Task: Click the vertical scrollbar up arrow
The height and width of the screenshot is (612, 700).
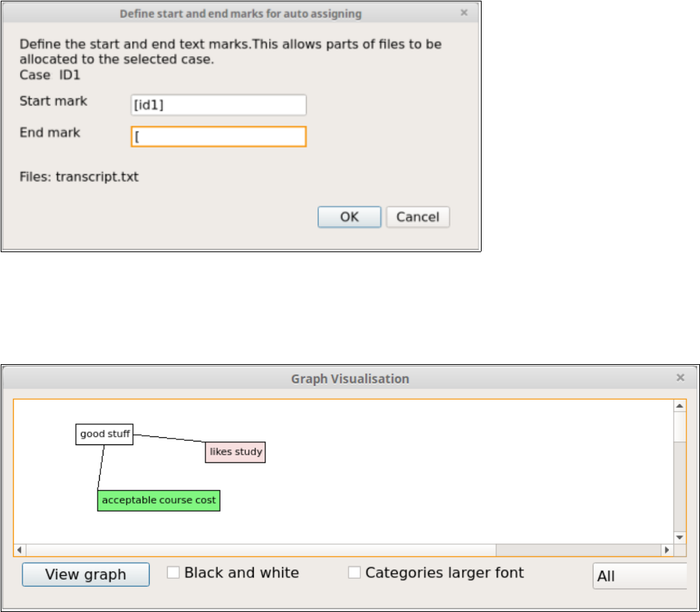Action: point(680,406)
